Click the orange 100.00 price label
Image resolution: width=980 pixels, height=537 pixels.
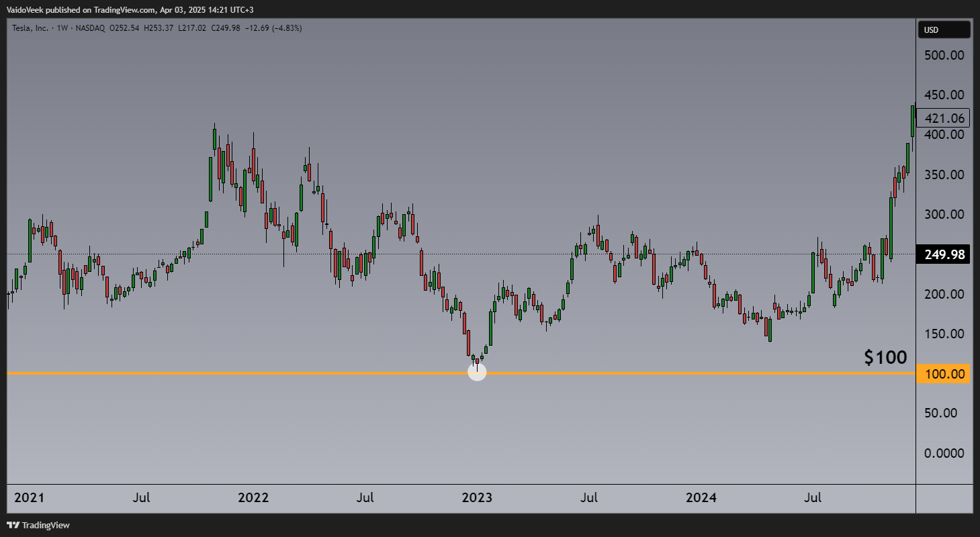coord(944,373)
